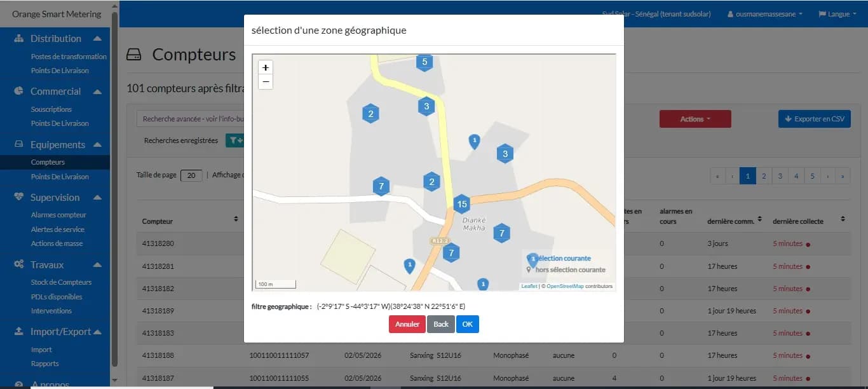This screenshot has height=389, width=868.
Task: Collapse the Commercial sidebar section
Action: pyautogui.click(x=97, y=92)
